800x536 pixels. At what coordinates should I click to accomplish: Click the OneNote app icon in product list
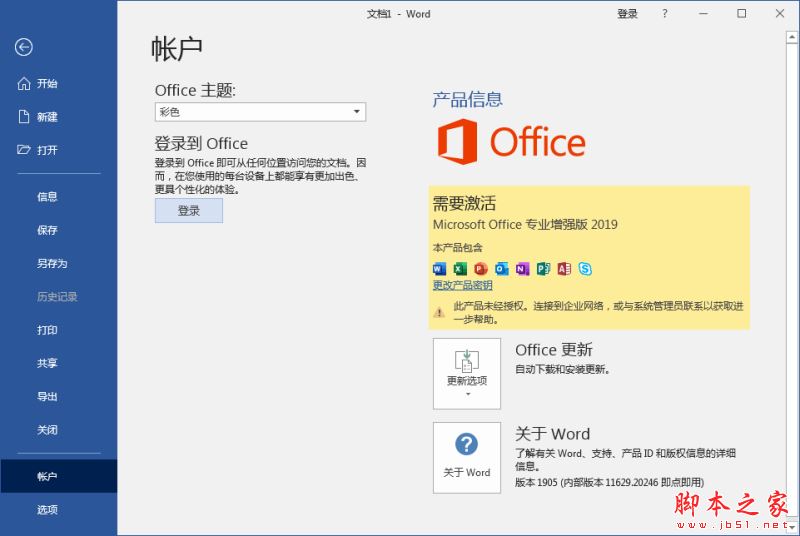pos(522,269)
